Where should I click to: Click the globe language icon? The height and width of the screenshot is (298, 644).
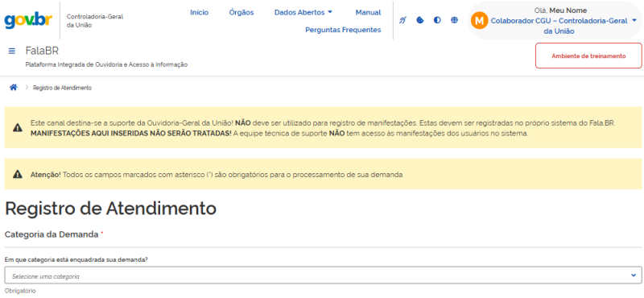[454, 20]
